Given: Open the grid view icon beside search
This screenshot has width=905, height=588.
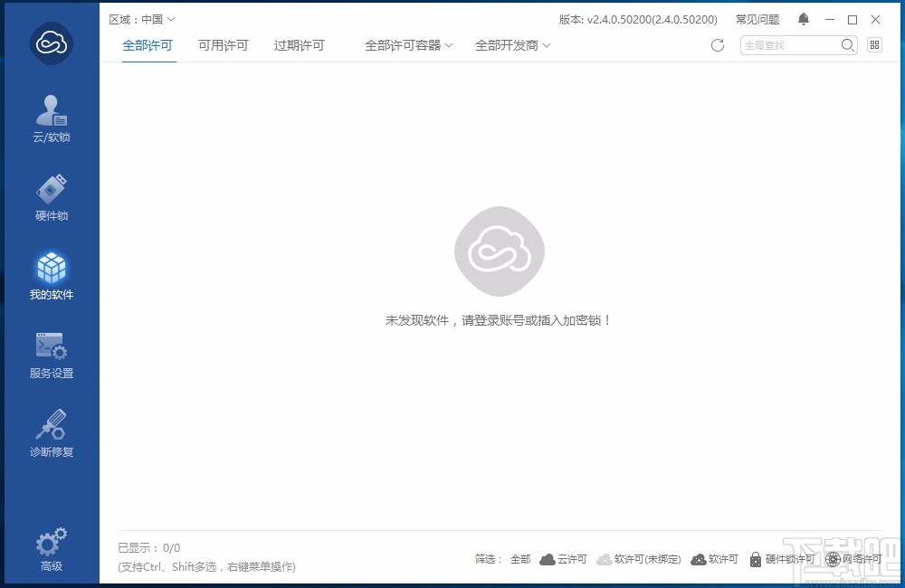Looking at the screenshot, I should point(874,44).
